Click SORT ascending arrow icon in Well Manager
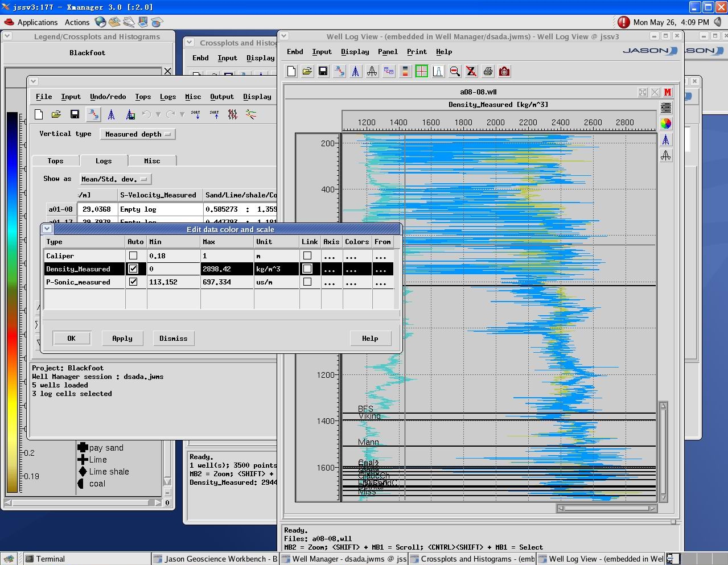Screen dimensions: 728x565 [x=214, y=114]
